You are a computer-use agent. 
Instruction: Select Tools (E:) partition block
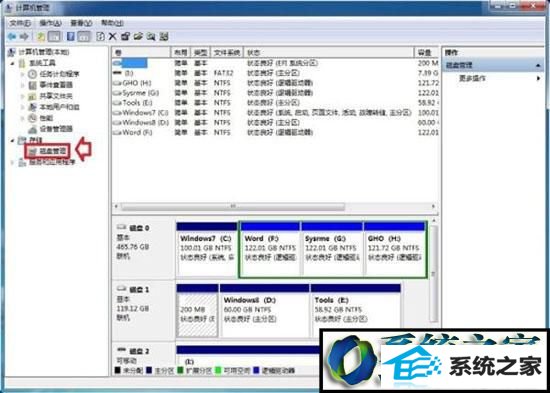tap(356, 311)
